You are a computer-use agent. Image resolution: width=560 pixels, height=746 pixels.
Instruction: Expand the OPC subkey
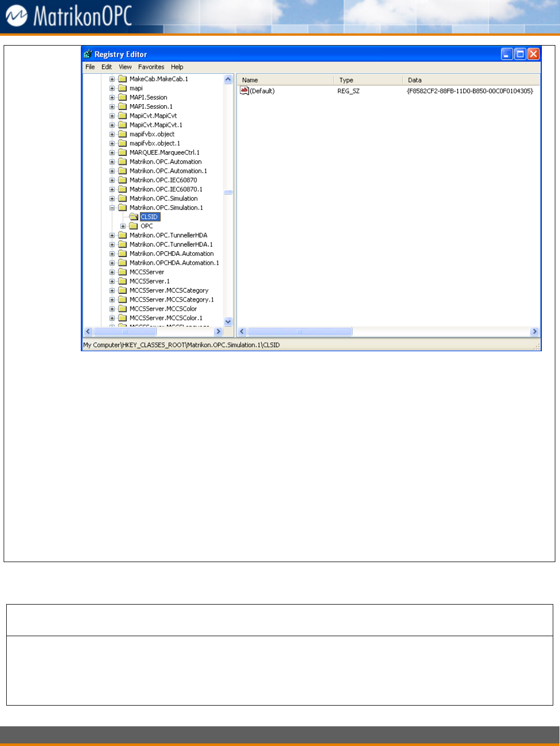123,226
